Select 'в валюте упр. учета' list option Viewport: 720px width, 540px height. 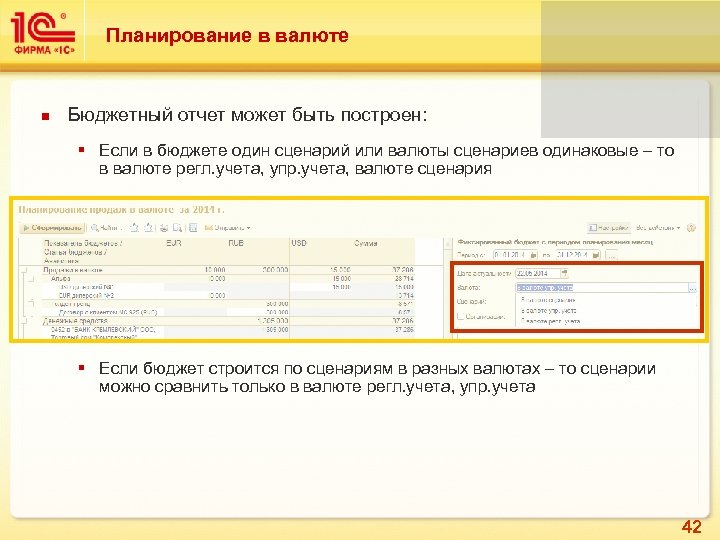tap(548, 311)
